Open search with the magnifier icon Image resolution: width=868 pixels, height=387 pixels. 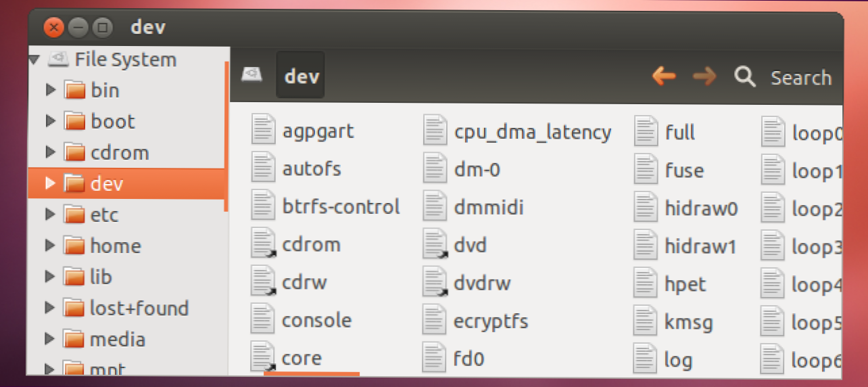point(745,77)
